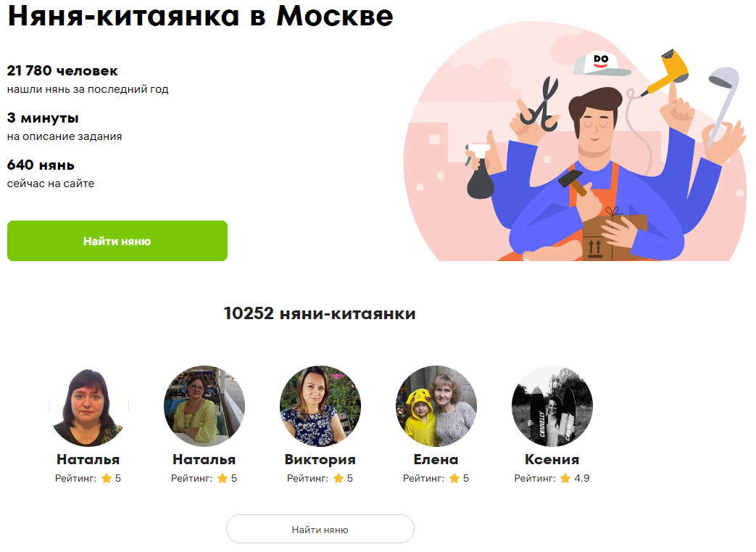
Task: Click the outlined Найти няню button at bottom
Action: pyautogui.click(x=320, y=530)
